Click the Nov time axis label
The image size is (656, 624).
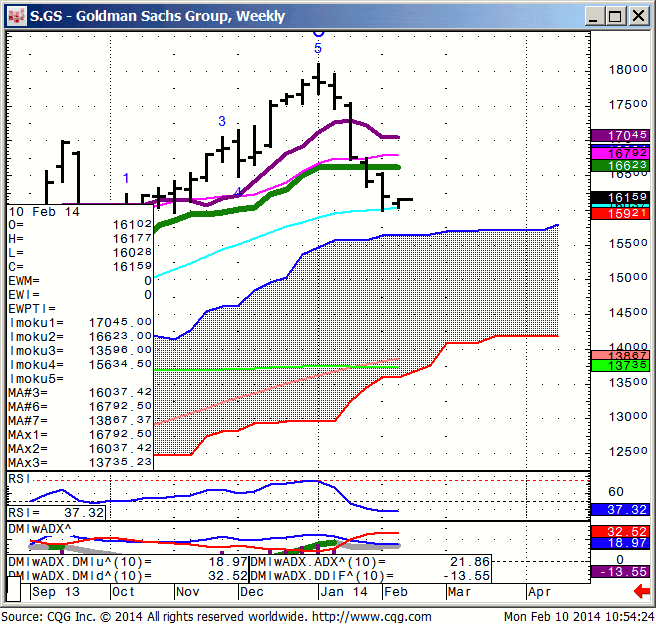pos(187,592)
